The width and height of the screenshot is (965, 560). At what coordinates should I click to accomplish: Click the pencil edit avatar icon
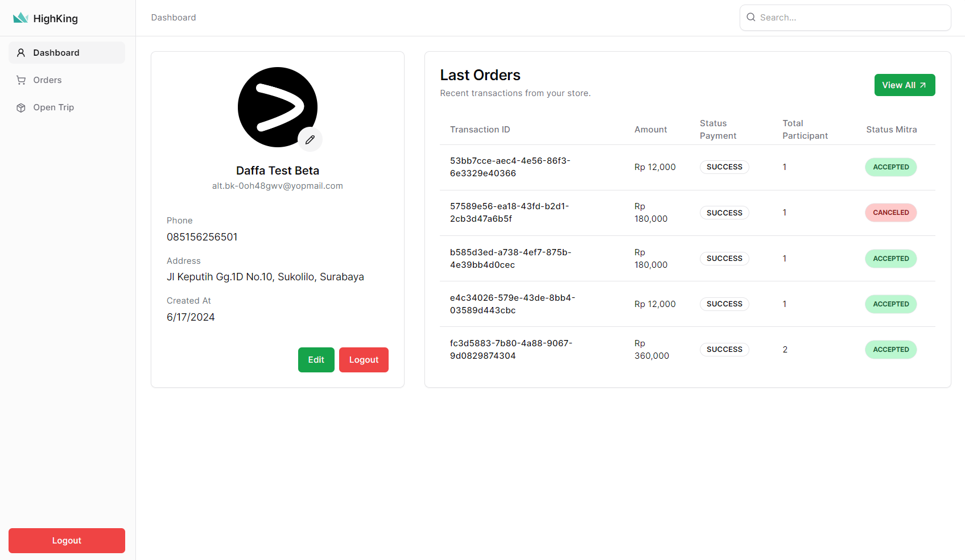pyautogui.click(x=310, y=139)
